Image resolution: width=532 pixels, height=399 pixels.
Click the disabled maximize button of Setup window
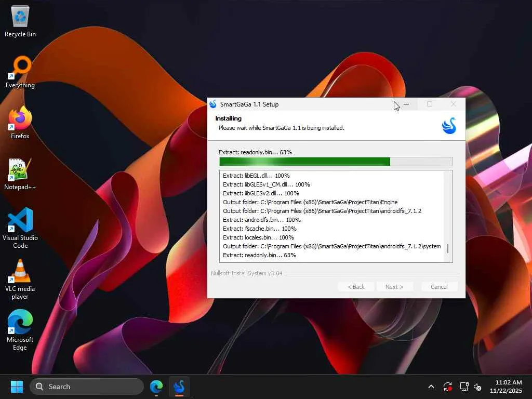click(x=430, y=104)
